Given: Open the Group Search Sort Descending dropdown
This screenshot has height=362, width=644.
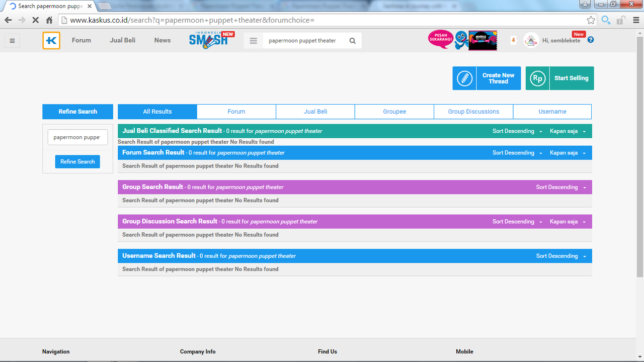Looking at the screenshot, I should pyautogui.click(x=561, y=187).
